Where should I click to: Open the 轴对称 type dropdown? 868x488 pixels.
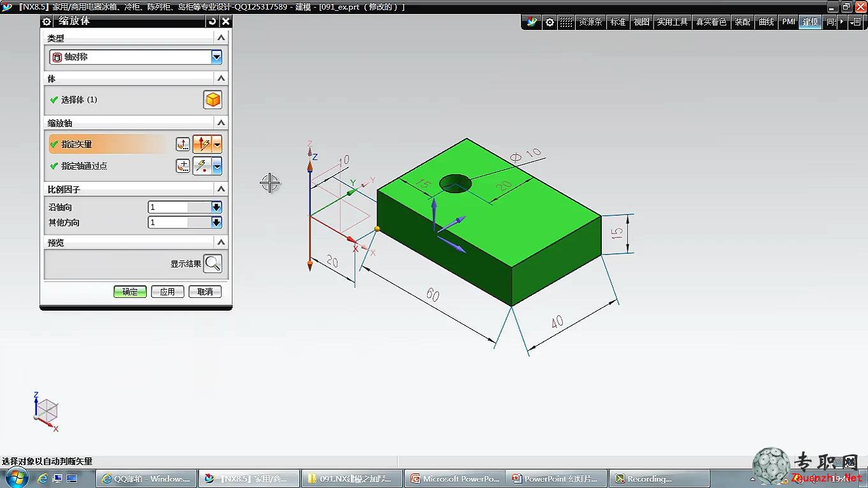click(x=216, y=57)
